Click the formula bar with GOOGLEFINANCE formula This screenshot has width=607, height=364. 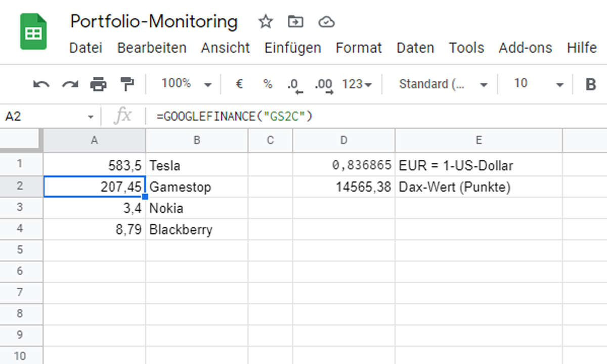(375, 117)
